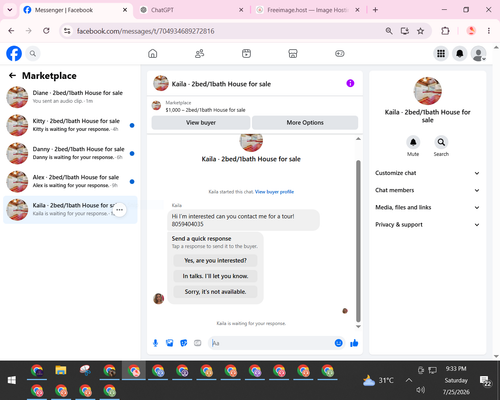Click the choose sticker icon
Screen dimensions: 500x400
tap(184, 343)
